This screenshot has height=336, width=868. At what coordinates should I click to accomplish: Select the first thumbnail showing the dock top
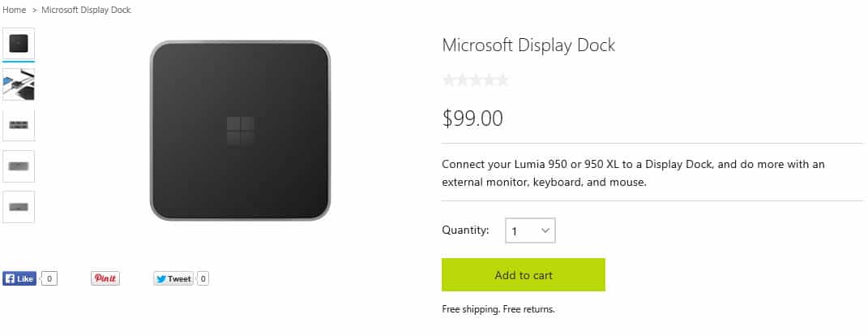click(19, 44)
